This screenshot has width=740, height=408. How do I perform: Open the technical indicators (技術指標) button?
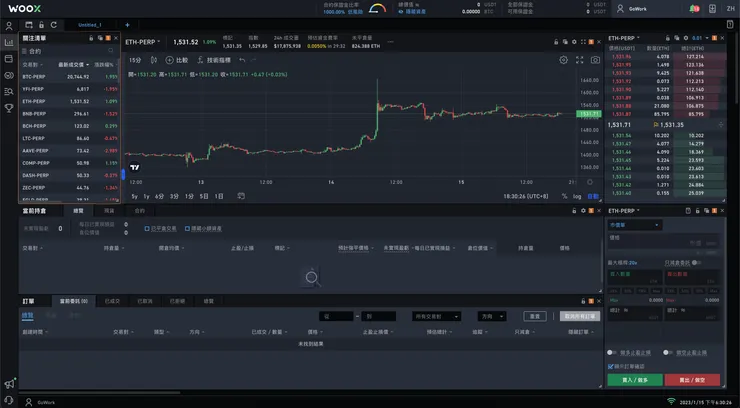point(214,60)
